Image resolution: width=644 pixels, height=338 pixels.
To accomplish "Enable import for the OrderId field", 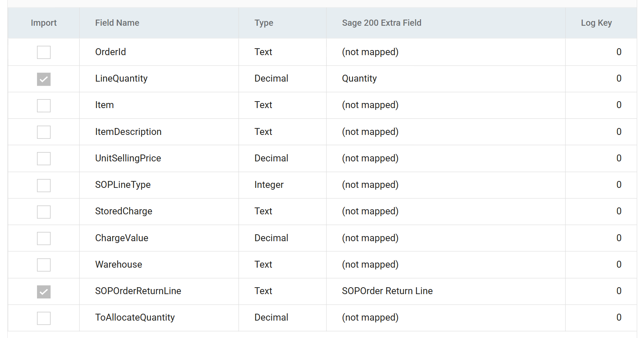I will pyautogui.click(x=44, y=52).
